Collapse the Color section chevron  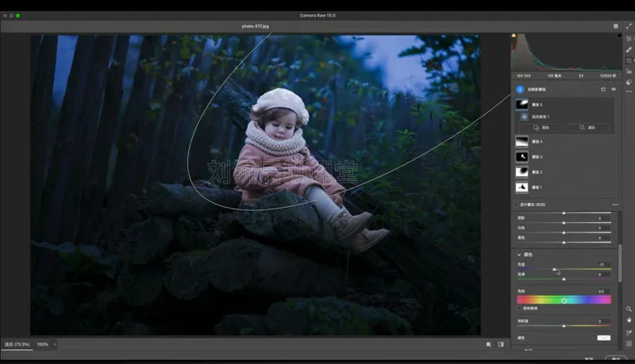(x=519, y=255)
